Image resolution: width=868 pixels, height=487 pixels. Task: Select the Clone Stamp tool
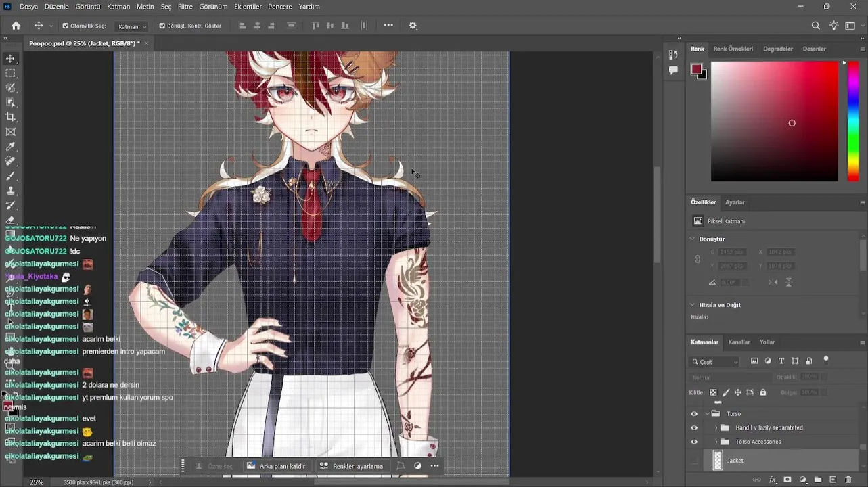[x=10, y=191]
